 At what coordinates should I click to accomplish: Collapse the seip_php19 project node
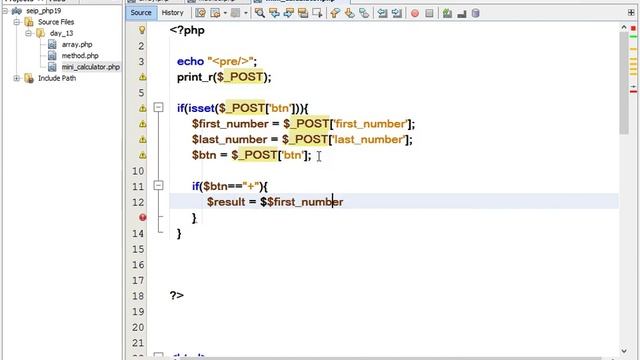5,11
